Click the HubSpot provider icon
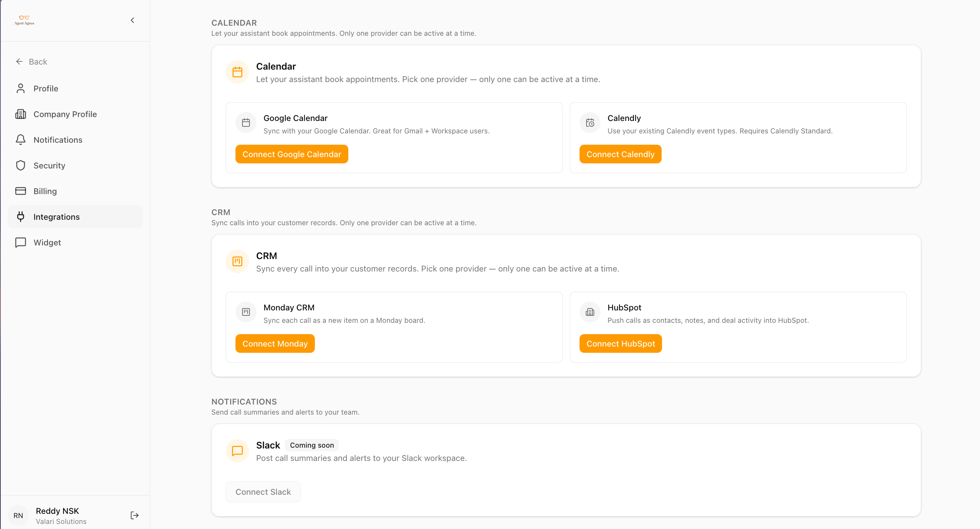 (x=590, y=312)
